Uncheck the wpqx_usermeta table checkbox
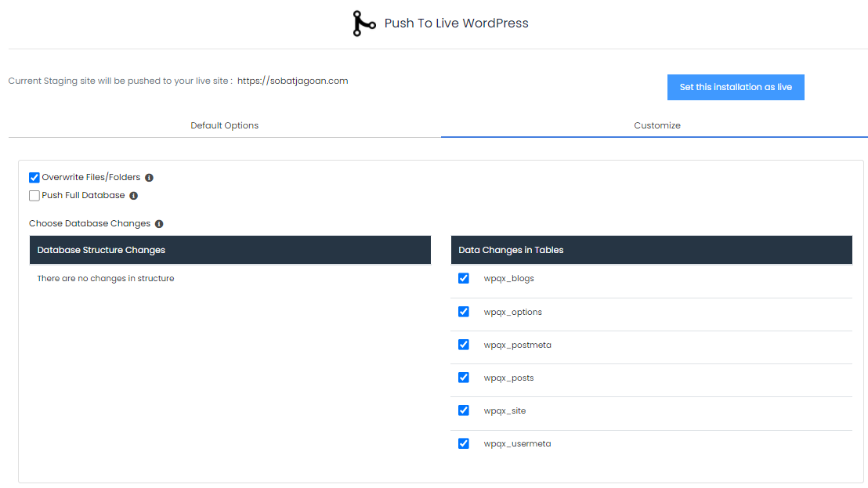Screen dimensions: 868x488 [463, 443]
